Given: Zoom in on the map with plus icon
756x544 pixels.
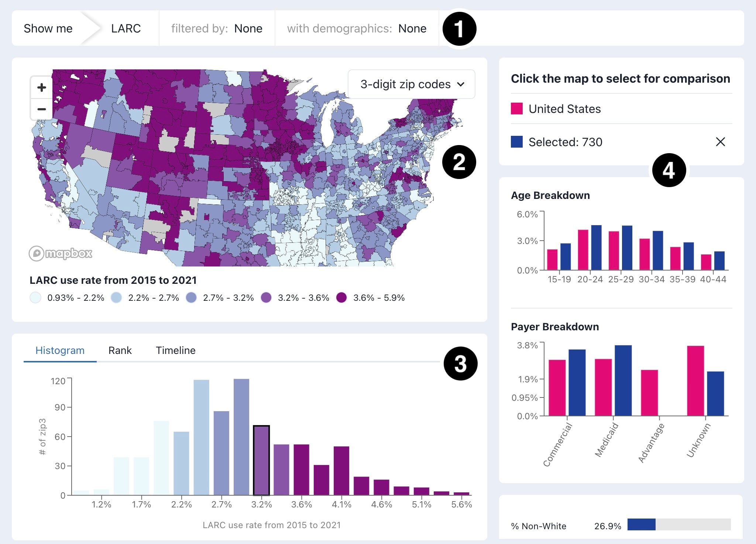Looking at the screenshot, I should (41, 87).
